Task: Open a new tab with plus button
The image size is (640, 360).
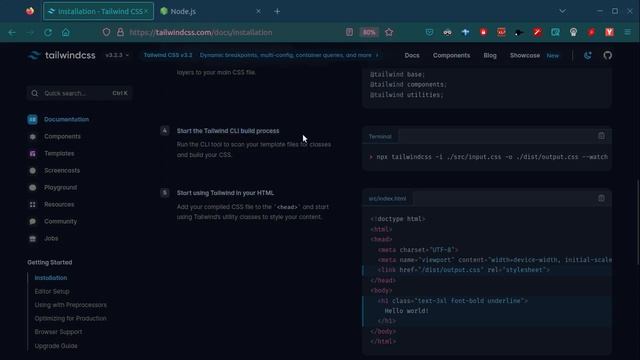Action: (x=277, y=11)
